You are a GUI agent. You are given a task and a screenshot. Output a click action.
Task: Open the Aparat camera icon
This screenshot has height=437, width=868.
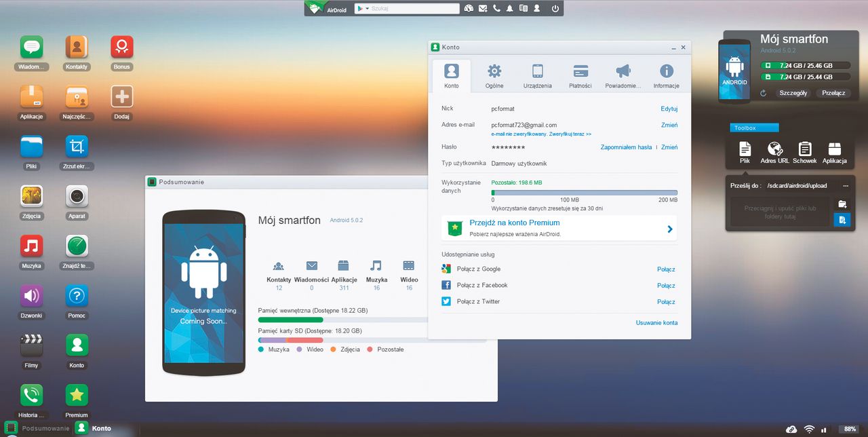(77, 196)
